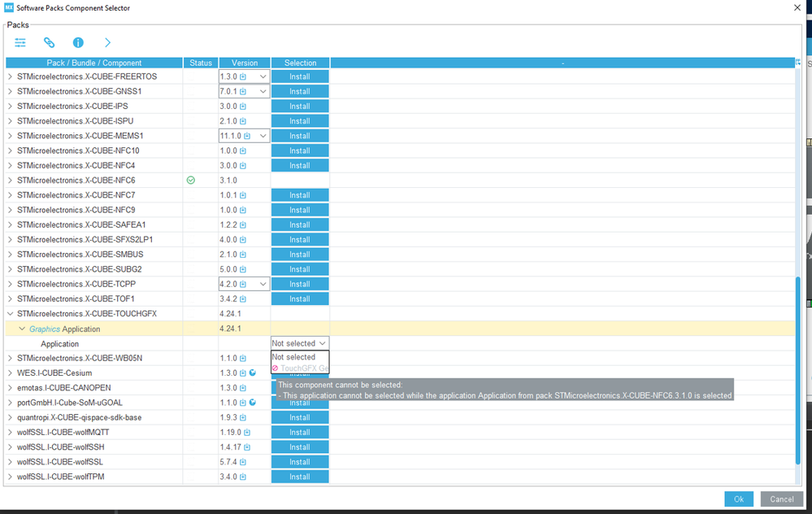Expand the wolfSSL.I-CUBE-wolfSSH pack node
This screenshot has width=812, height=514.
(10, 447)
